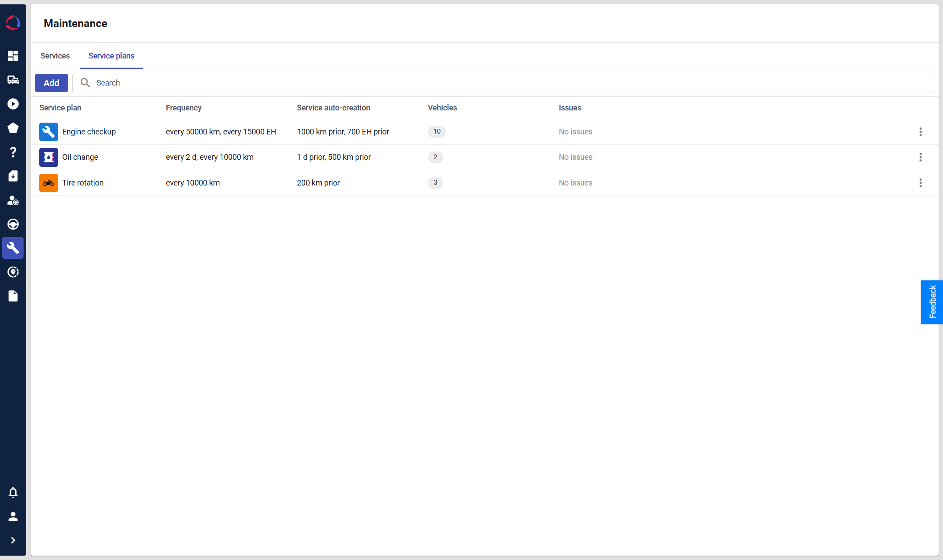The height and width of the screenshot is (560, 943).
Task: Click the Service plan column header
Action: click(x=60, y=108)
